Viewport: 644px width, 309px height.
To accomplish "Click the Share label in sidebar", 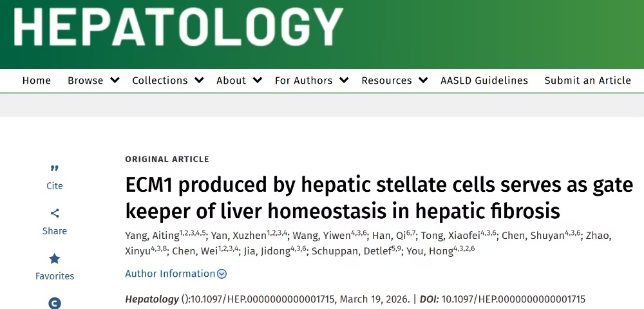I will (x=55, y=231).
